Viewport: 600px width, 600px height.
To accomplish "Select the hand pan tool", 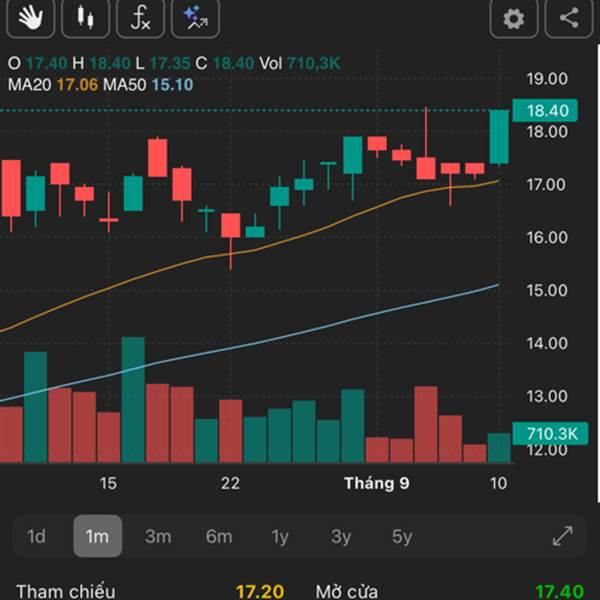I will coord(31,18).
